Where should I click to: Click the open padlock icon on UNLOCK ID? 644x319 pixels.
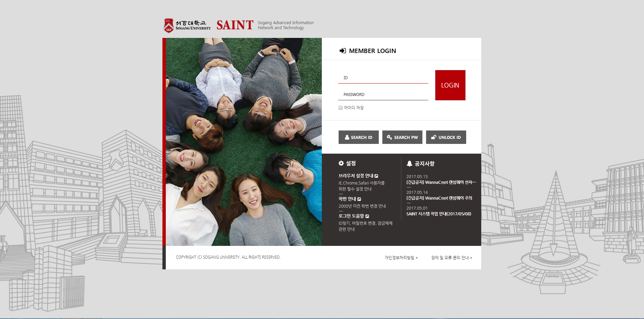tap(434, 137)
